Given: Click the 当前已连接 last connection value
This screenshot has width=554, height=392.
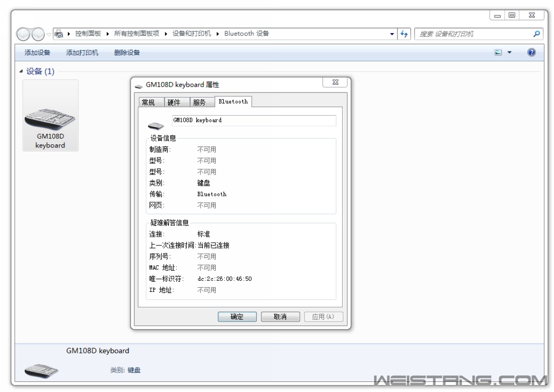Looking at the screenshot, I should 214,246.
